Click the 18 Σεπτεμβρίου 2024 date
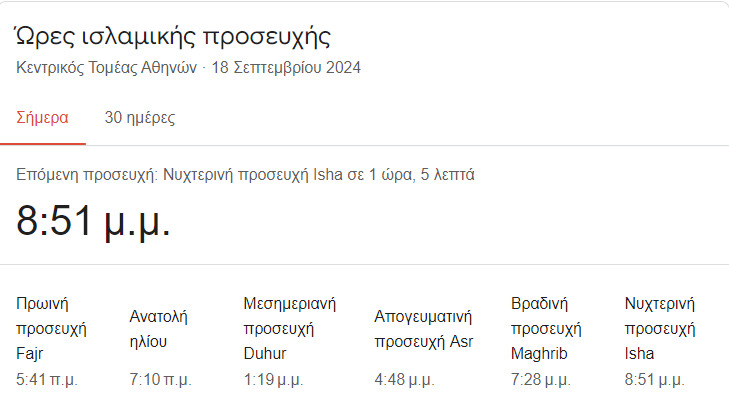Image resolution: width=729 pixels, height=419 pixels. [286, 69]
